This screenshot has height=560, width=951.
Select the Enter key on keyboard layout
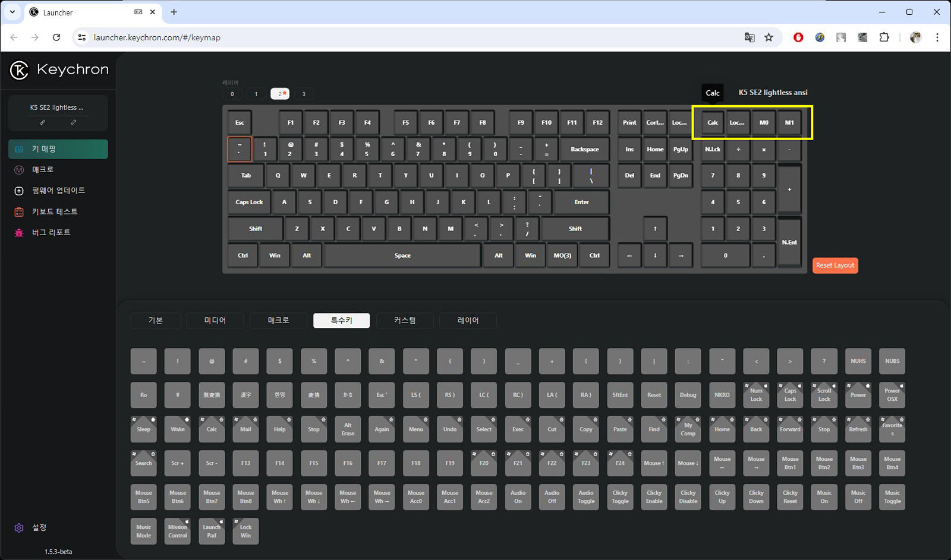point(581,202)
